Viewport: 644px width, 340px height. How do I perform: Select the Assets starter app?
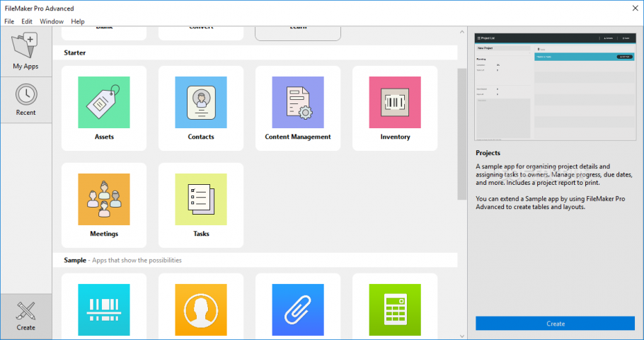[x=104, y=108]
